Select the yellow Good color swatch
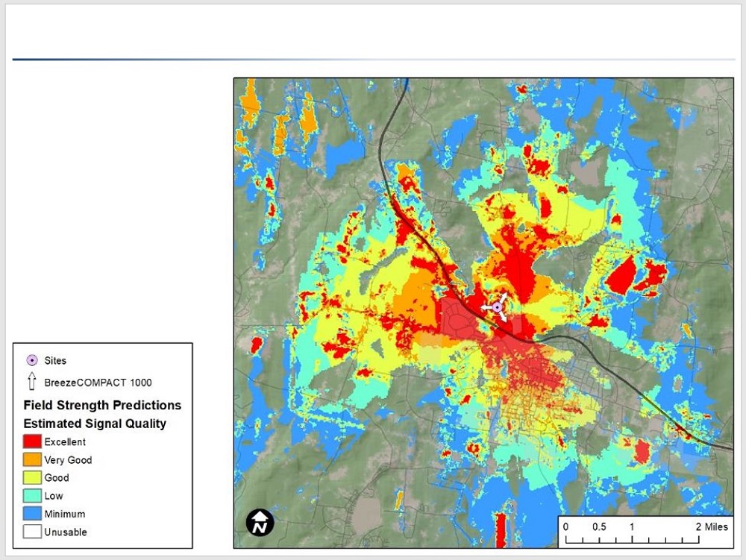Screen dimensions: 746x560 click(32, 477)
